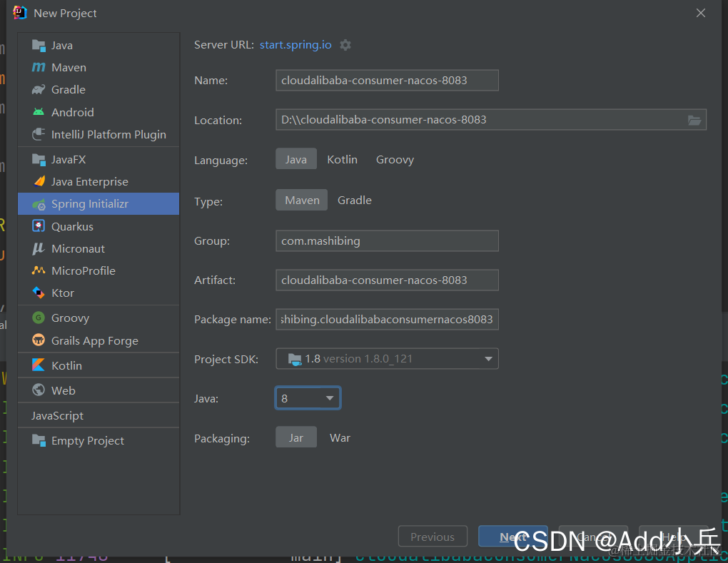Click the Java project type icon
The image size is (728, 563).
click(x=39, y=45)
